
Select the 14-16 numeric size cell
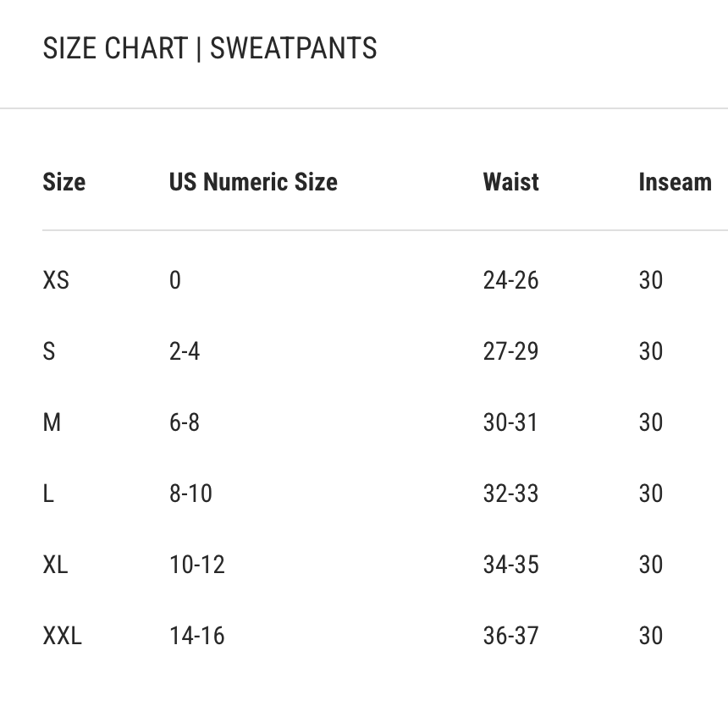(197, 636)
